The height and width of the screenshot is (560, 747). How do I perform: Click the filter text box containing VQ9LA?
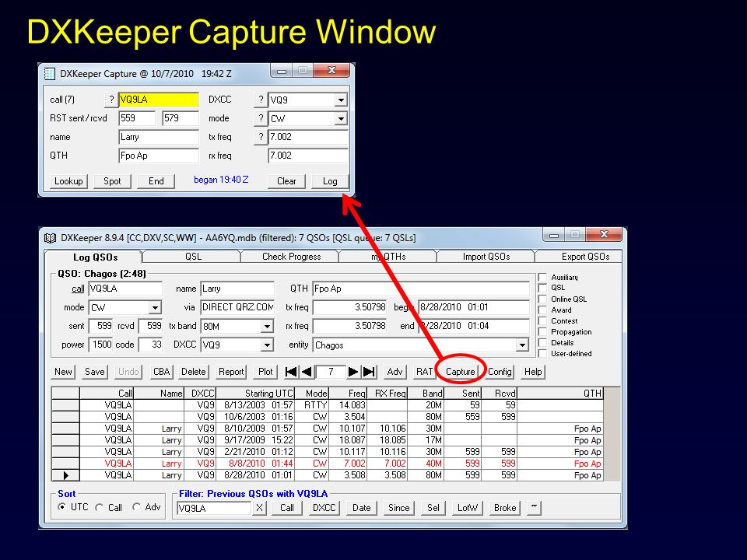click(214, 508)
